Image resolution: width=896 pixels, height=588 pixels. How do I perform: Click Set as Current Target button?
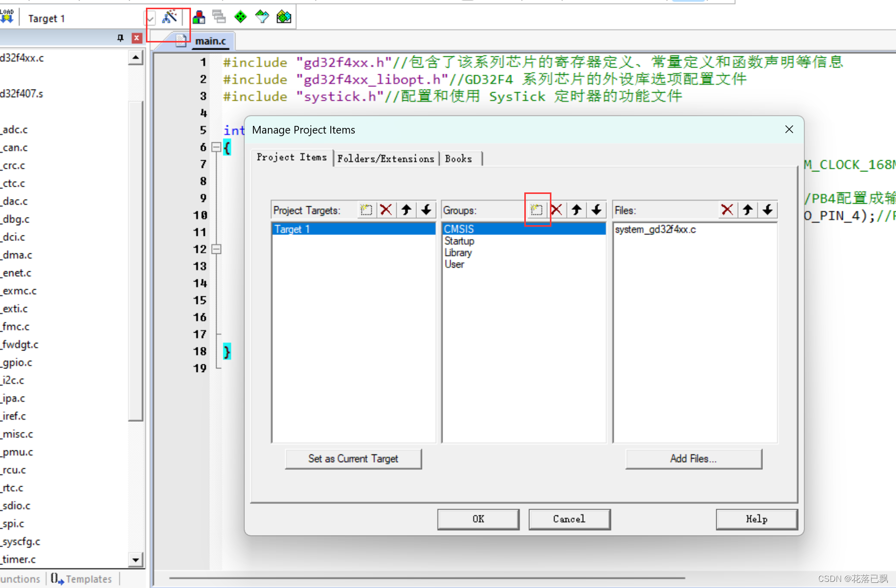pos(353,459)
